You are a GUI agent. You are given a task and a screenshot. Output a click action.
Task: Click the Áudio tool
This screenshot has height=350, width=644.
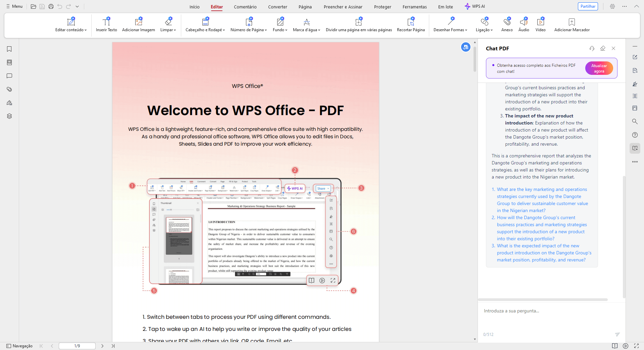point(524,25)
